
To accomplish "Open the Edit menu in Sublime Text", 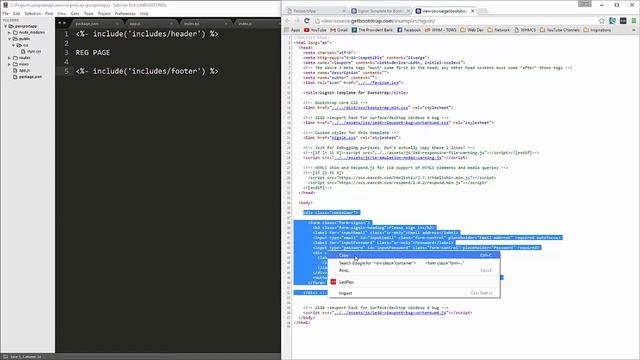I will (17, 13).
